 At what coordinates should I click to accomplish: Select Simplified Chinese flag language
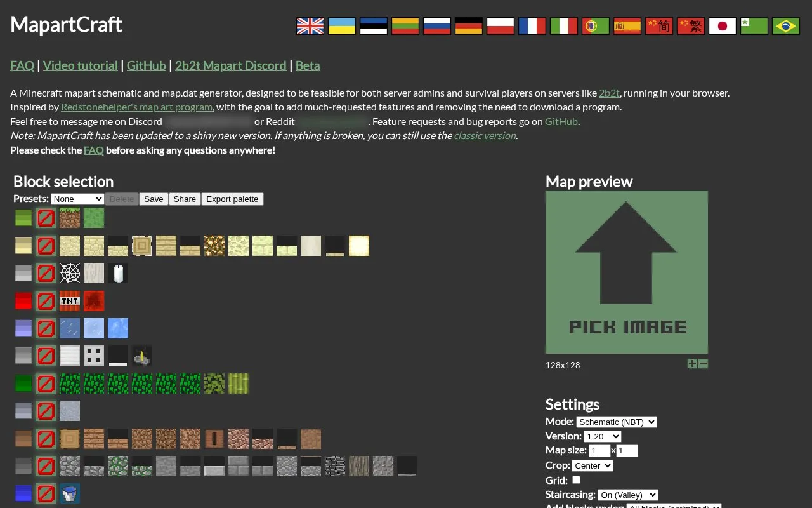coord(659,26)
